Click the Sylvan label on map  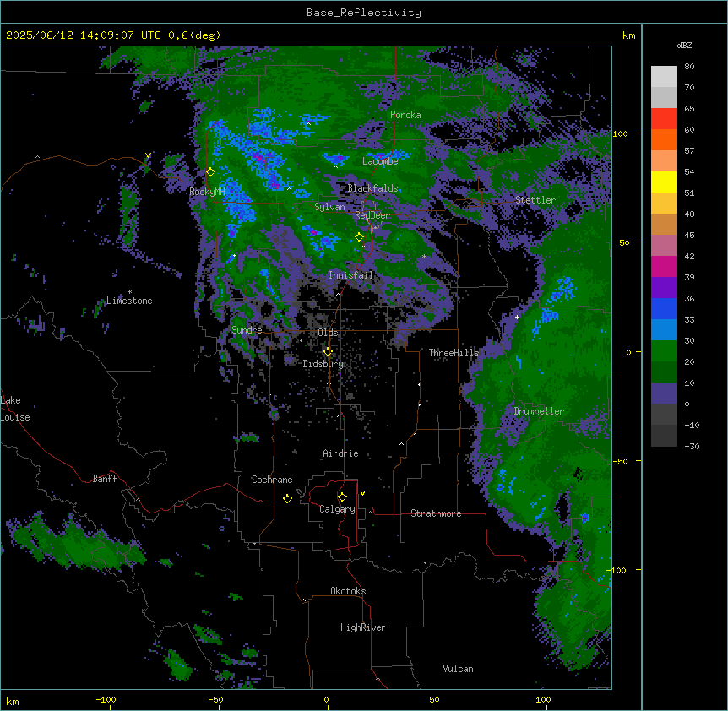329,207
